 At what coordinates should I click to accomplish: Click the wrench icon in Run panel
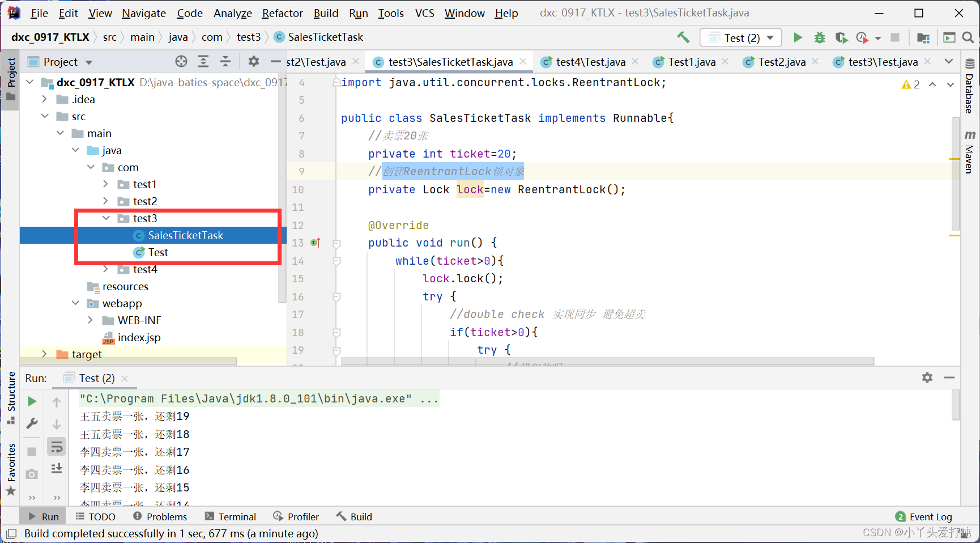click(x=32, y=423)
